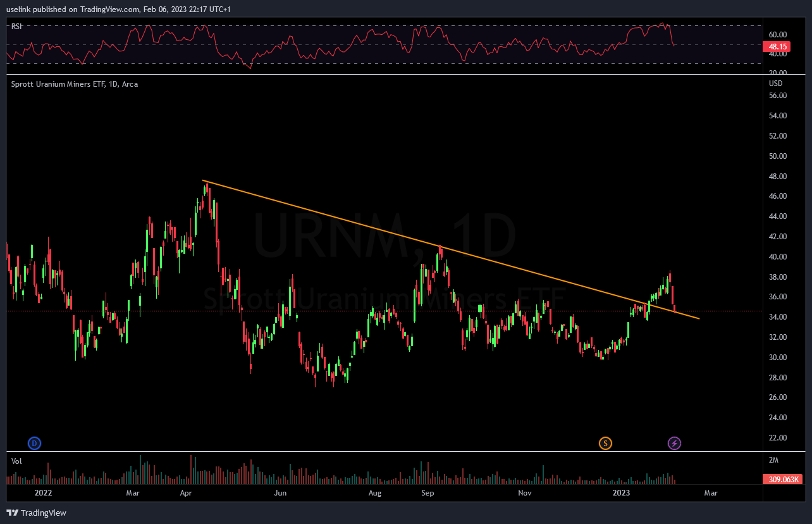Screen dimensions: 812x524
Task: Click the 309.063K volume value label
Action: point(781,480)
